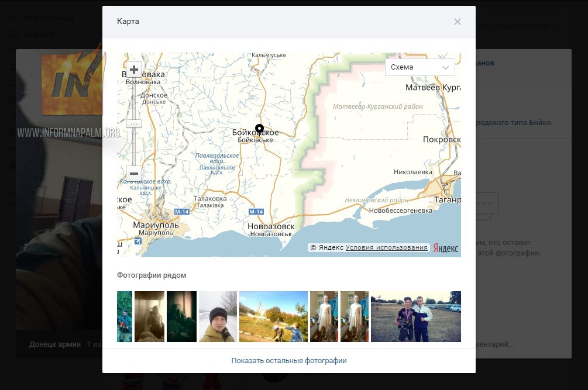Click the red Яндекс logo on the map
The width and height of the screenshot is (588, 390).
point(445,248)
